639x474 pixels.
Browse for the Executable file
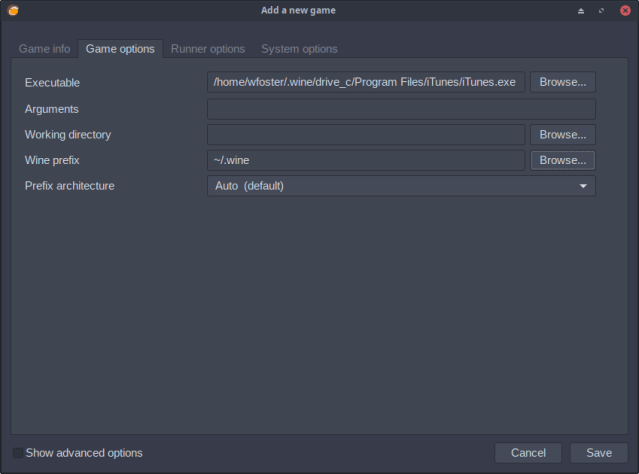(x=562, y=82)
